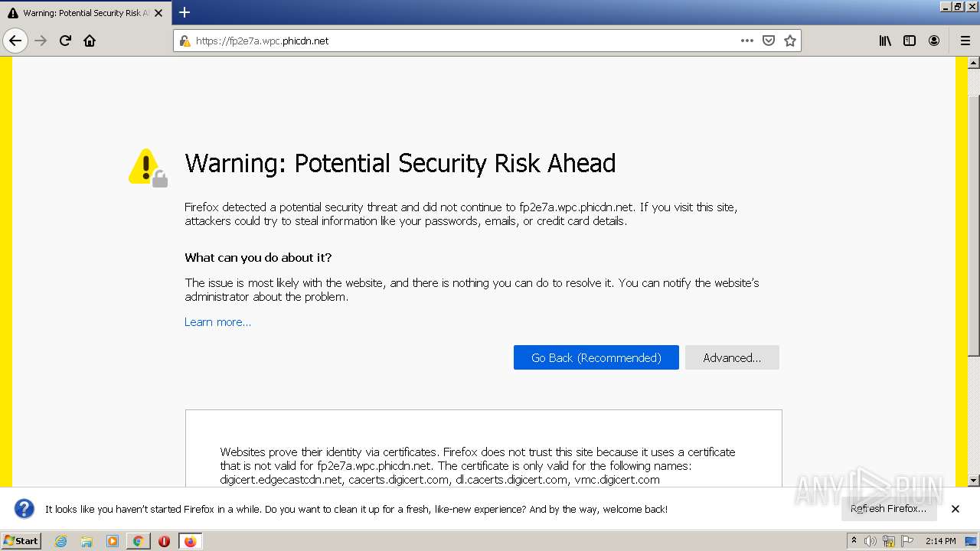Open the Firefox Account icon
The width and height of the screenshot is (980, 551).
pos(934,41)
